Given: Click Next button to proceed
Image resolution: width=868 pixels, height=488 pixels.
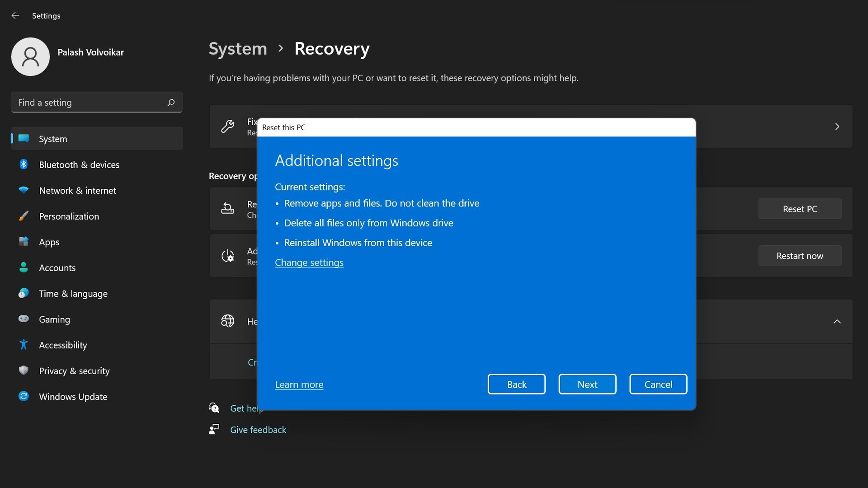Looking at the screenshot, I should click(587, 384).
